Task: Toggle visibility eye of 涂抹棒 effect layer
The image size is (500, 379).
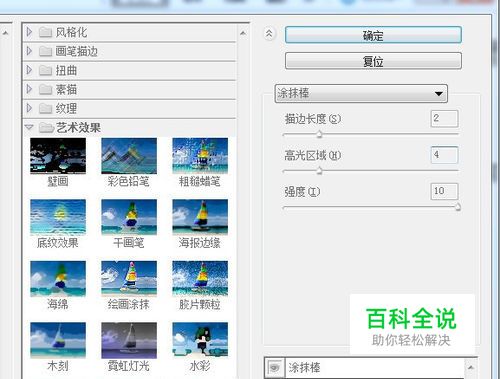Action: 275,368
